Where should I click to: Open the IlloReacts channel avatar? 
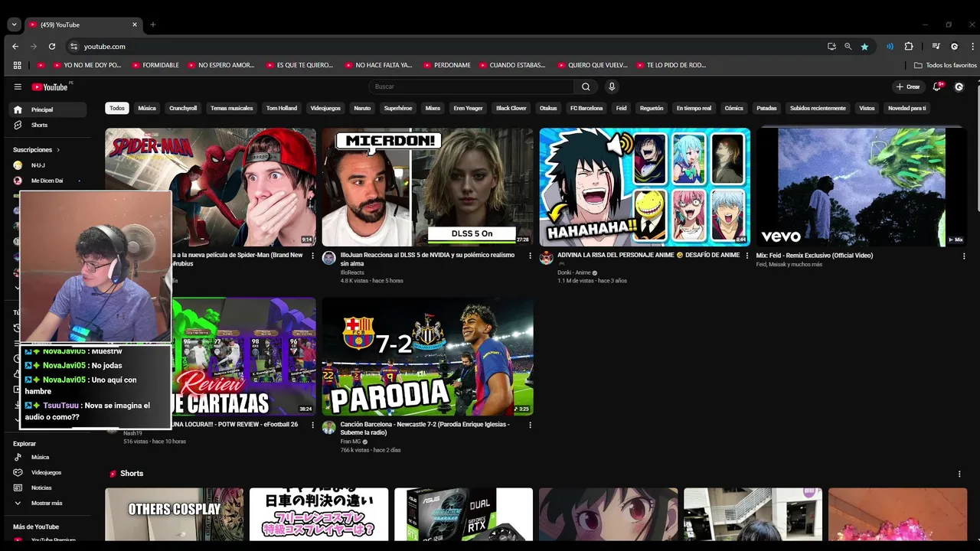tap(329, 258)
